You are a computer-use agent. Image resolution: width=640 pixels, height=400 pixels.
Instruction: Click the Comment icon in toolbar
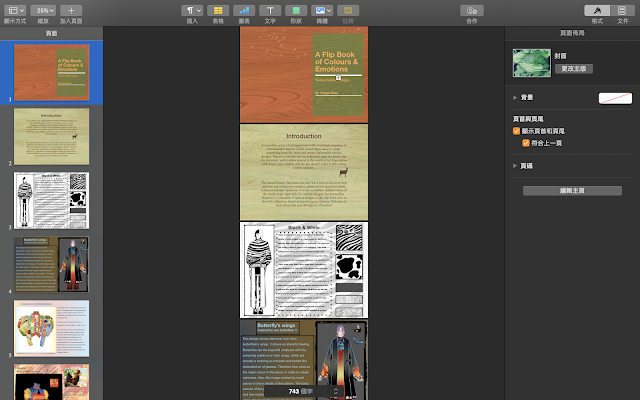(348, 11)
